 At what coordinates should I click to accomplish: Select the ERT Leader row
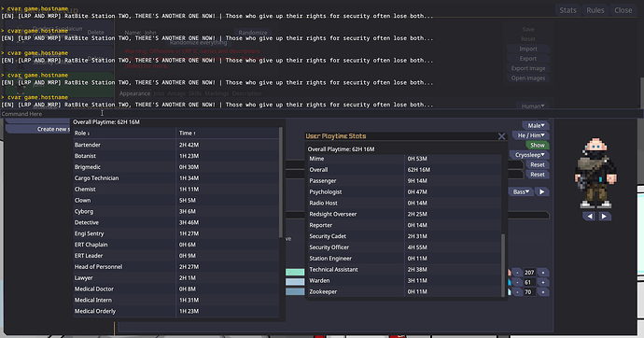point(175,256)
